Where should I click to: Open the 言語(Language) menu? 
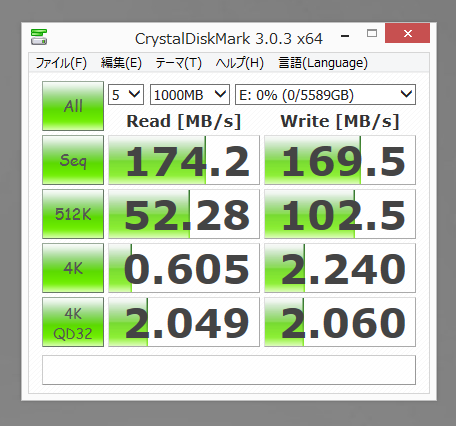pos(323,63)
